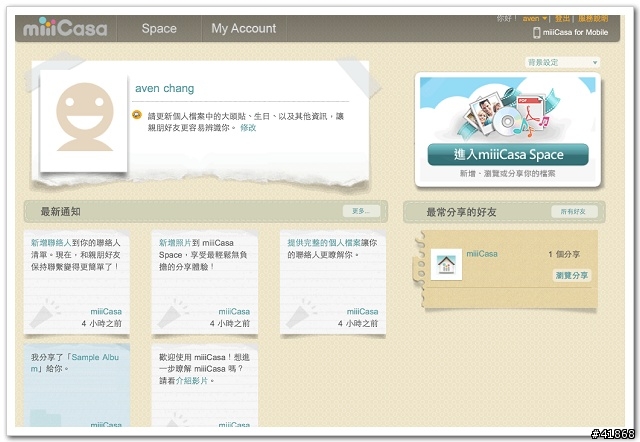
Task: Open the 服務說明 help link
Action: 593,19
